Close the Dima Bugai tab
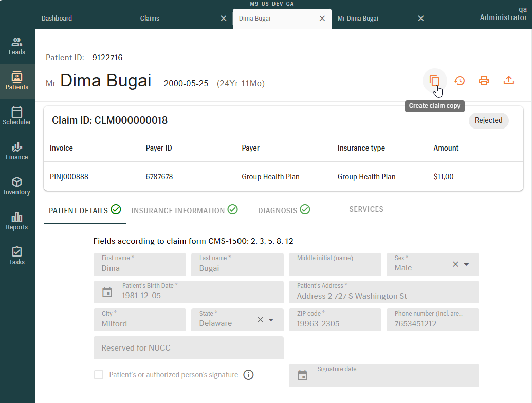532x403 pixels. 322,19
